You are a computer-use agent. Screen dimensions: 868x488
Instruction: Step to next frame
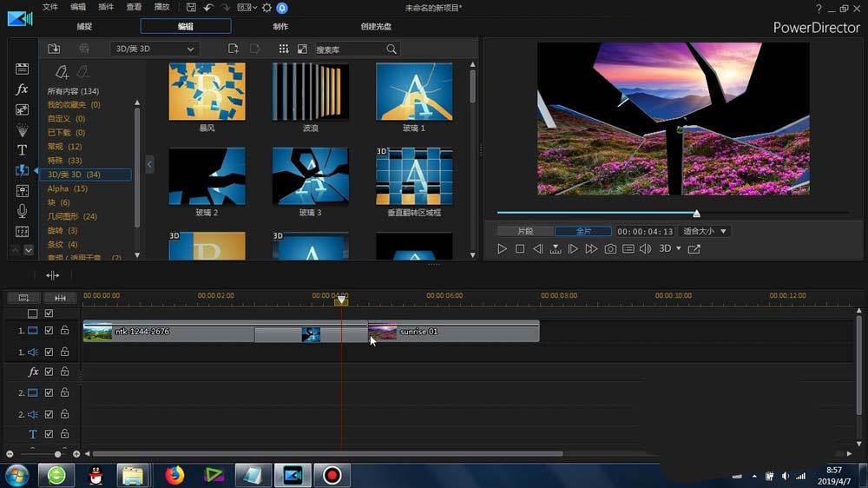[x=573, y=248]
